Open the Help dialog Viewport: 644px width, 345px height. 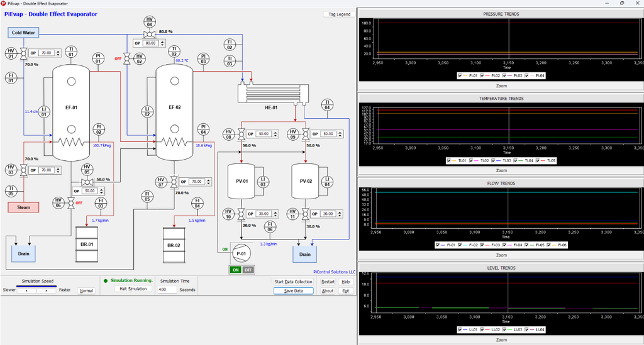[346, 282]
